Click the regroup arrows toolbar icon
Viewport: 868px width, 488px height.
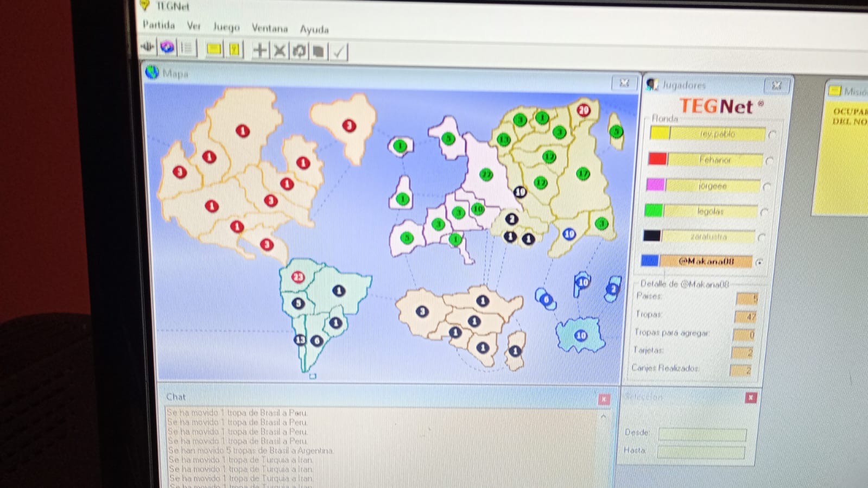point(299,51)
